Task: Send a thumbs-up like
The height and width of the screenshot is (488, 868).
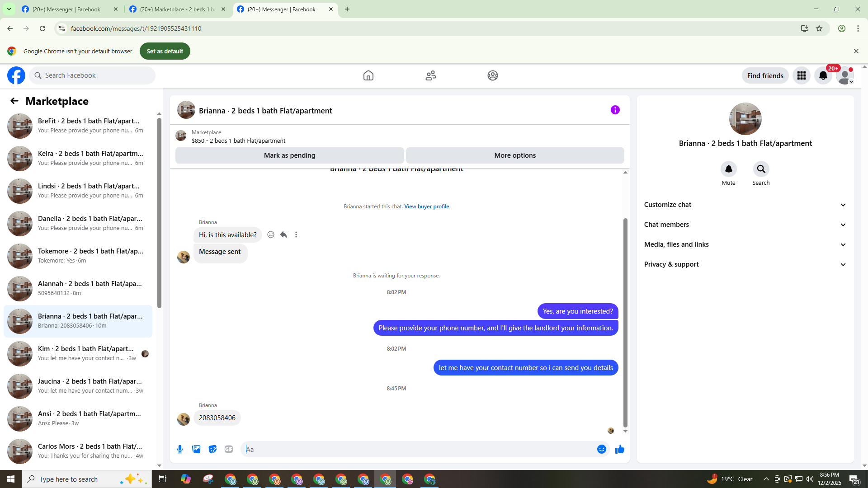Action: pyautogui.click(x=619, y=449)
